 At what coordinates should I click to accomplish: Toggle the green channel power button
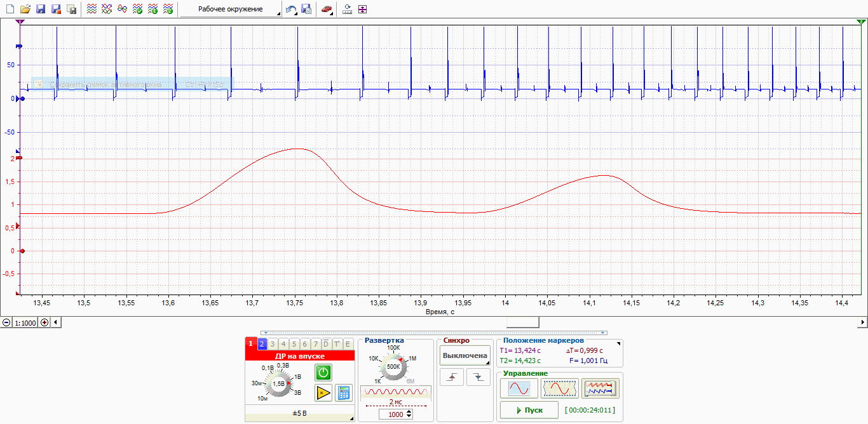(x=323, y=373)
